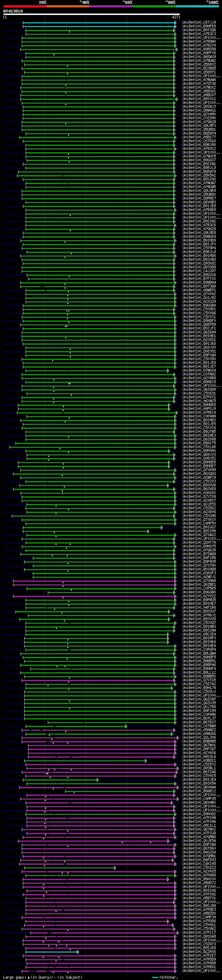Click the white query sequence bar
Image resolution: width=222 pixels, height=980 pixels.
[92, 14]
